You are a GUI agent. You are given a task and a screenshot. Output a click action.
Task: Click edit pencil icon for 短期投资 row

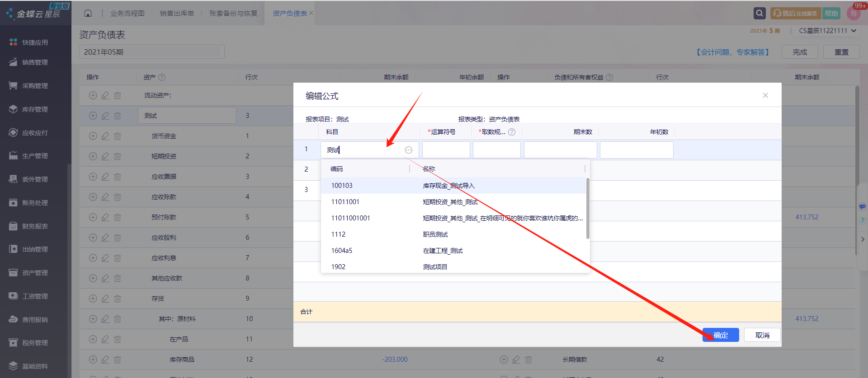[x=105, y=156]
